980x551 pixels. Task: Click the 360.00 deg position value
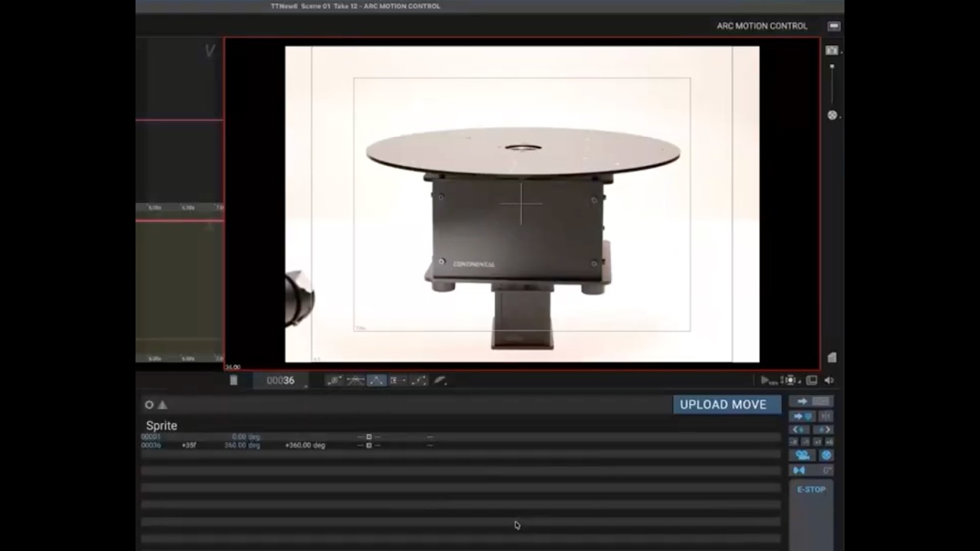click(x=242, y=445)
